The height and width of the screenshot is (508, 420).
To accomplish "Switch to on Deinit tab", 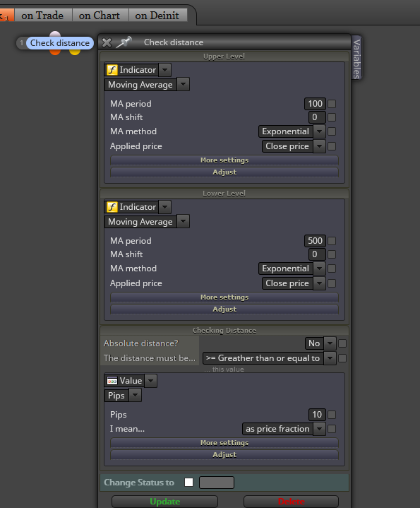I will click(157, 16).
